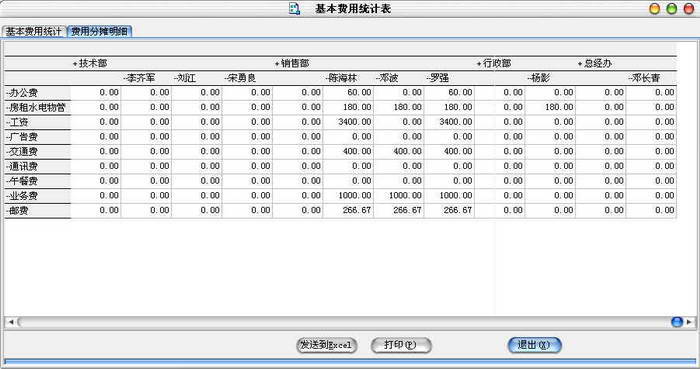The width and height of the screenshot is (700, 369).
Task: Collapse the 罗强 column header
Action: click(438, 78)
